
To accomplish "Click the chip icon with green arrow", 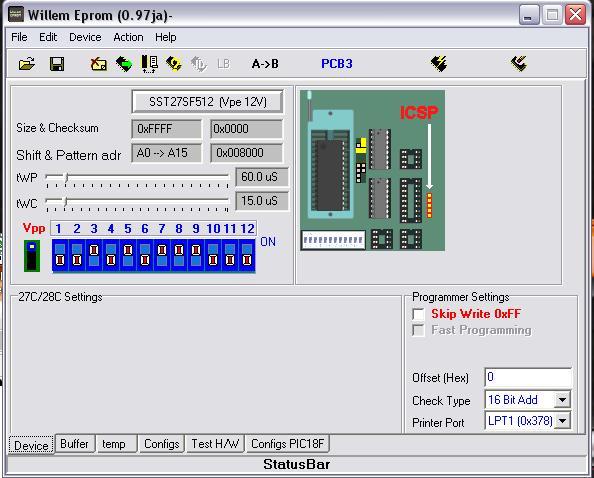I will 124,64.
